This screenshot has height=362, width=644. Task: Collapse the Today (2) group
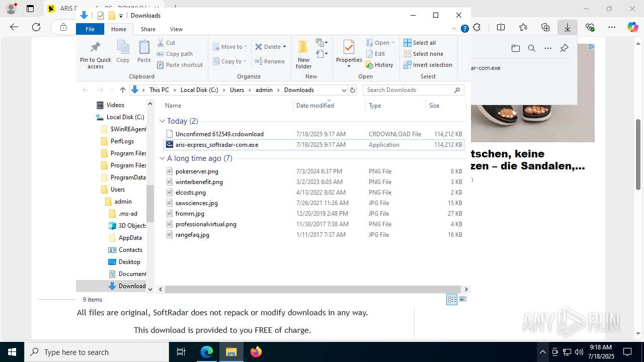point(162,121)
